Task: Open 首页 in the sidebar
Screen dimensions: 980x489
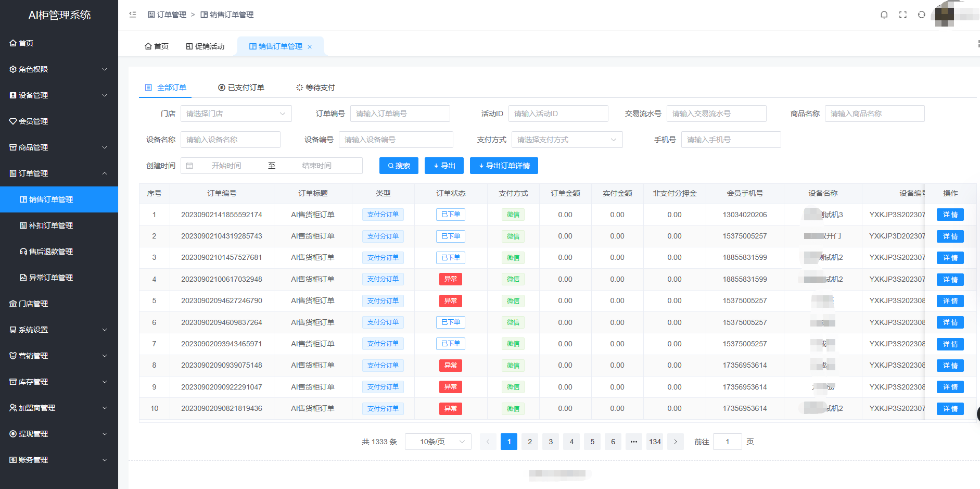Action: pos(59,43)
